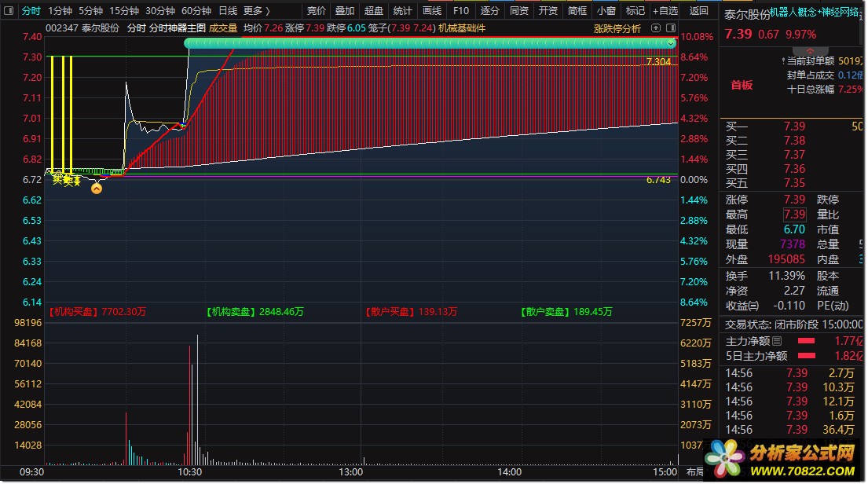This screenshot has height=484, width=868.
Task: Switch to the 日线 daily chart tab
Action: [228, 10]
